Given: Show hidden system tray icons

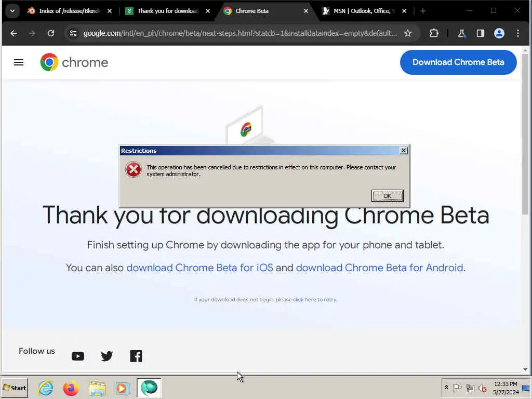Looking at the screenshot, I should [446, 387].
